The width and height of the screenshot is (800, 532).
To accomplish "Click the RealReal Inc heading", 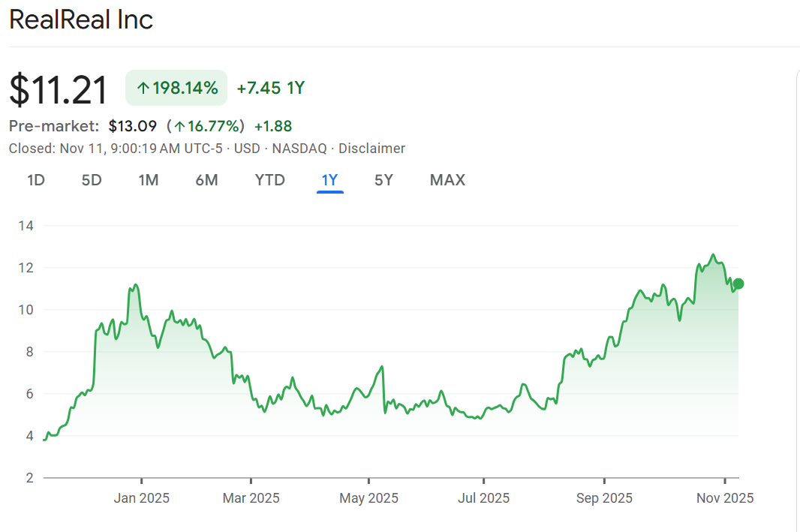I will click(81, 20).
